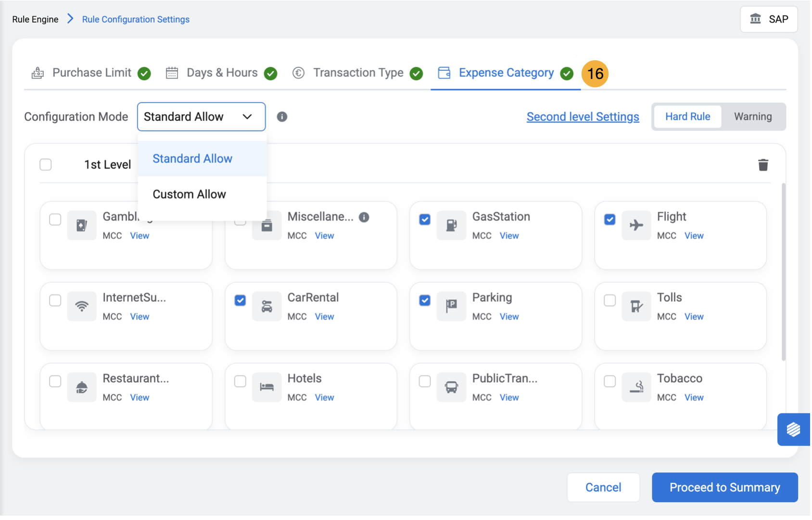Click the Tobacco smoking icon
812x520 pixels.
tap(635, 387)
